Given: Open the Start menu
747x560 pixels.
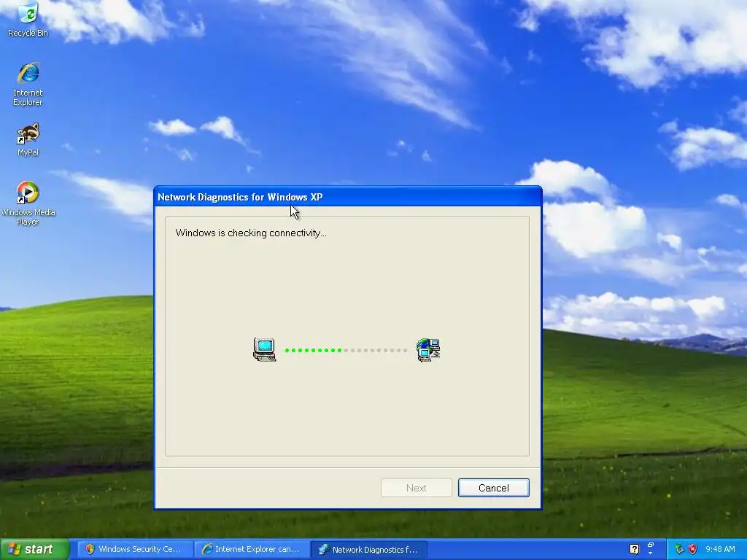Looking at the screenshot, I should coord(35,549).
